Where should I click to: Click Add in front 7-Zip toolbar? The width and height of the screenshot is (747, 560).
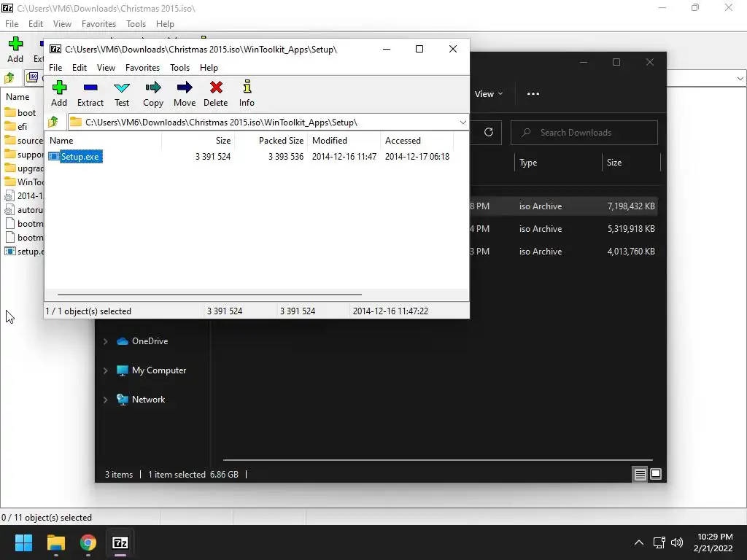(x=59, y=93)
